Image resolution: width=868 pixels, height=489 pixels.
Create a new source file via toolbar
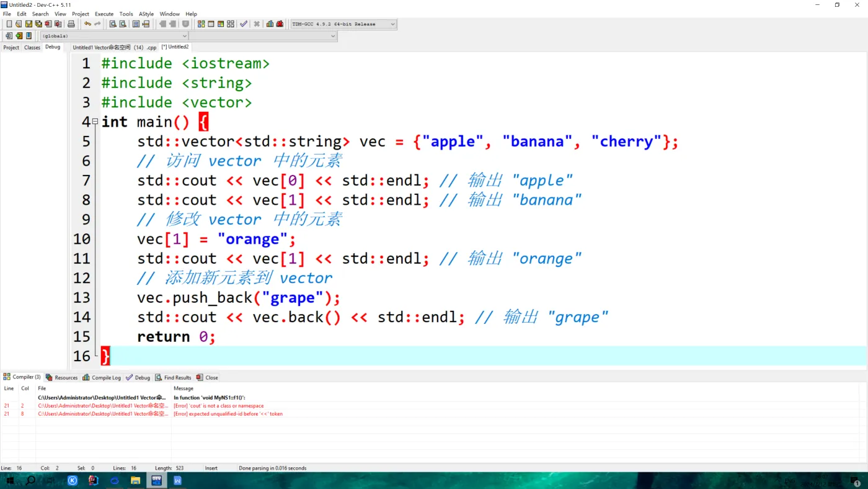pos(9,24)
